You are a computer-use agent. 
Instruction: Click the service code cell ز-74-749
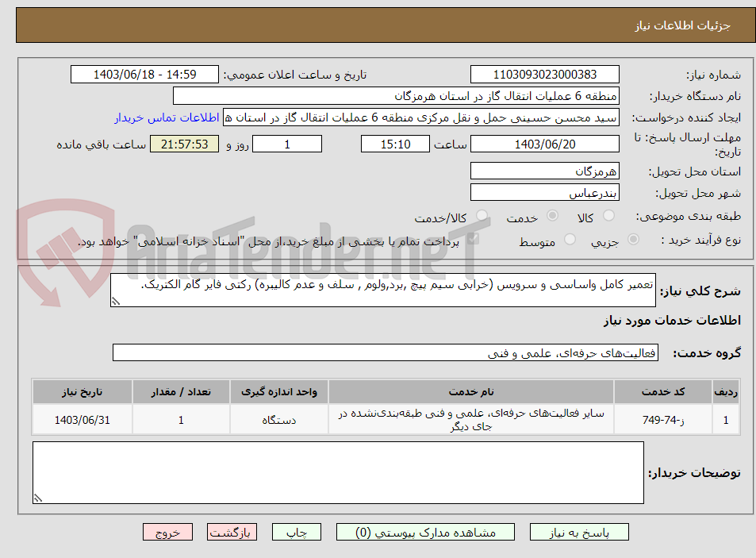click(663, 420)
